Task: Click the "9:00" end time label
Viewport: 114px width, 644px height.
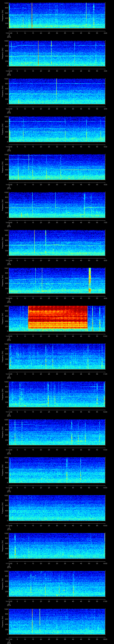Action: (105, 298)
